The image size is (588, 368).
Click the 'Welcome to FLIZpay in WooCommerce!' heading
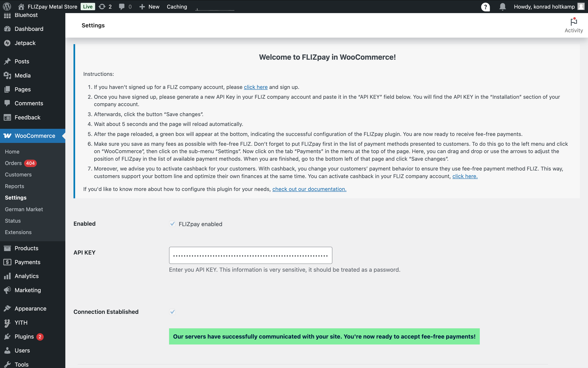(x=327, y=57)
